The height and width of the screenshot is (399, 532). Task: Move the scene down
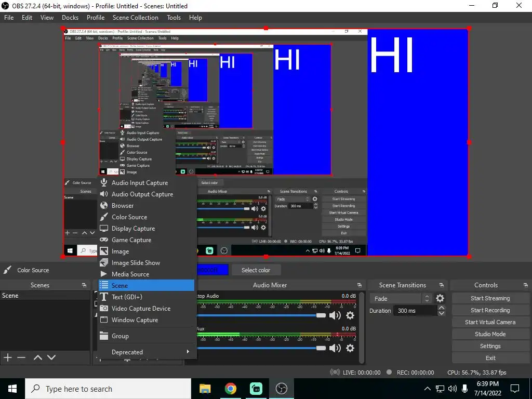51,357
